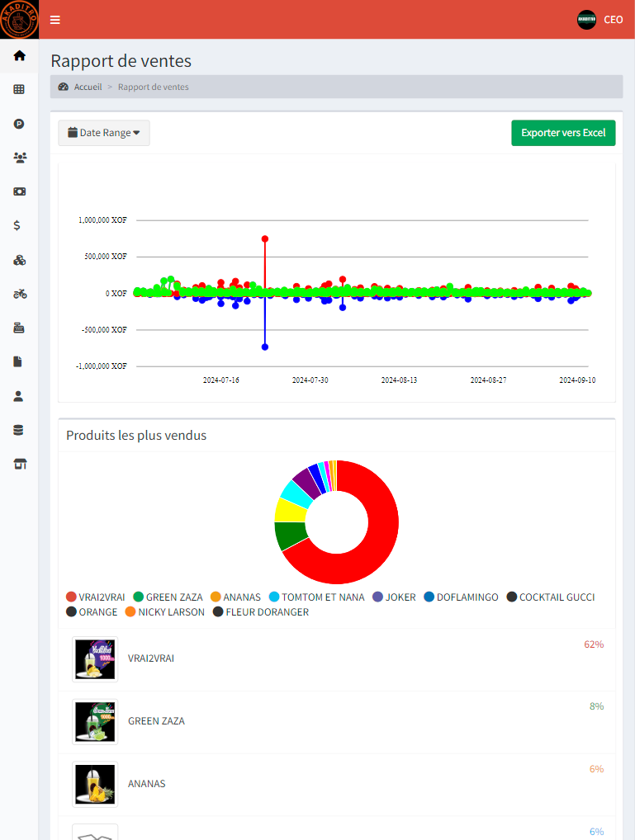Open the store shop icon in sidebar
This screenshot has width=635, height=840.
tap(19, 464)
